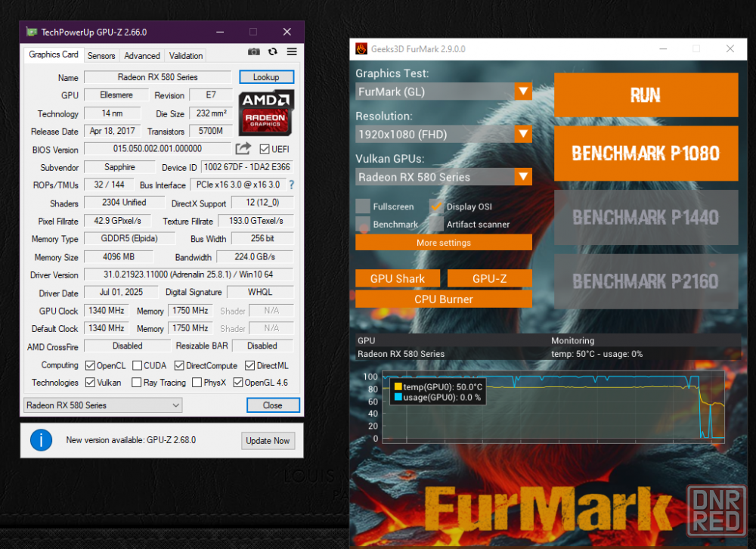Screen dimensions: 756x549
Task: Expand the Resolution dropdown list
Action: point(444,135)
